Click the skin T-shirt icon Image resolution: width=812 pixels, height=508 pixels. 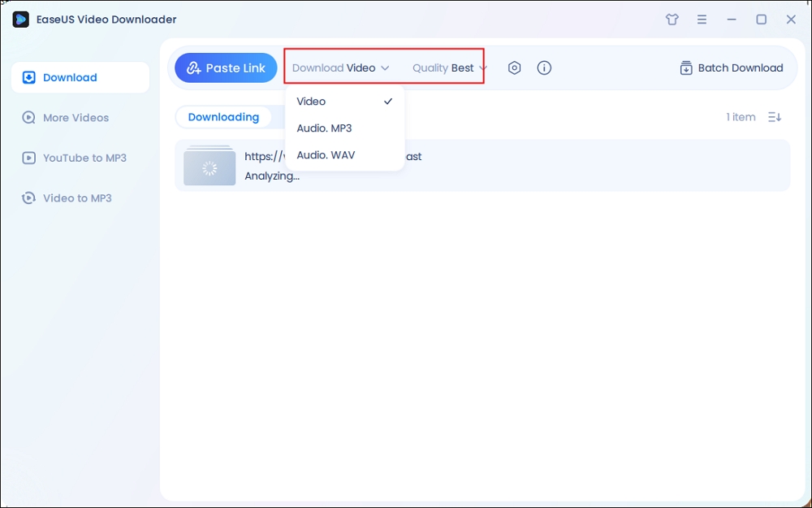[x=672, y=20]
